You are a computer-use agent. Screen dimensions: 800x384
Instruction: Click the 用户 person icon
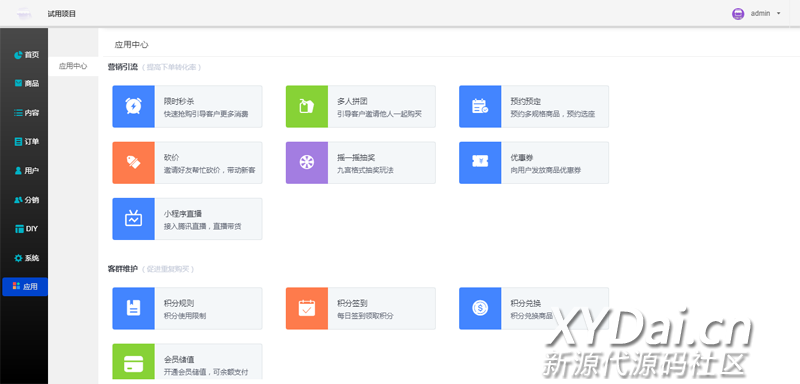[x=18, y=170]
